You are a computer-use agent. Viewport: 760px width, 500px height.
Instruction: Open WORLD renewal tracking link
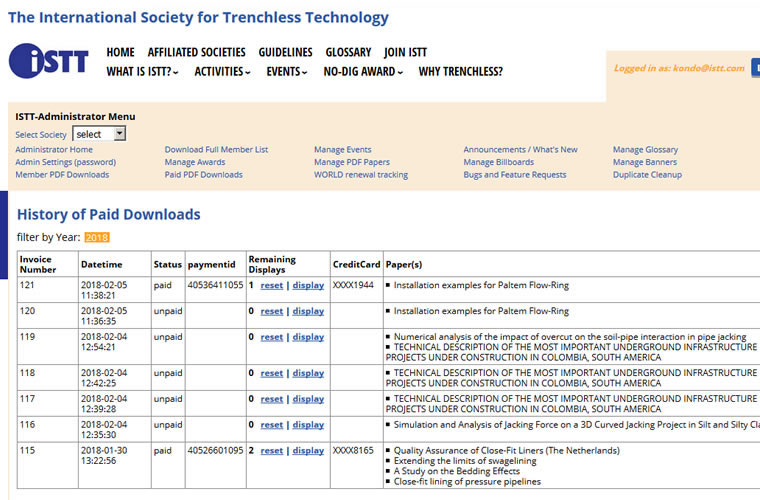click(361, 175)
